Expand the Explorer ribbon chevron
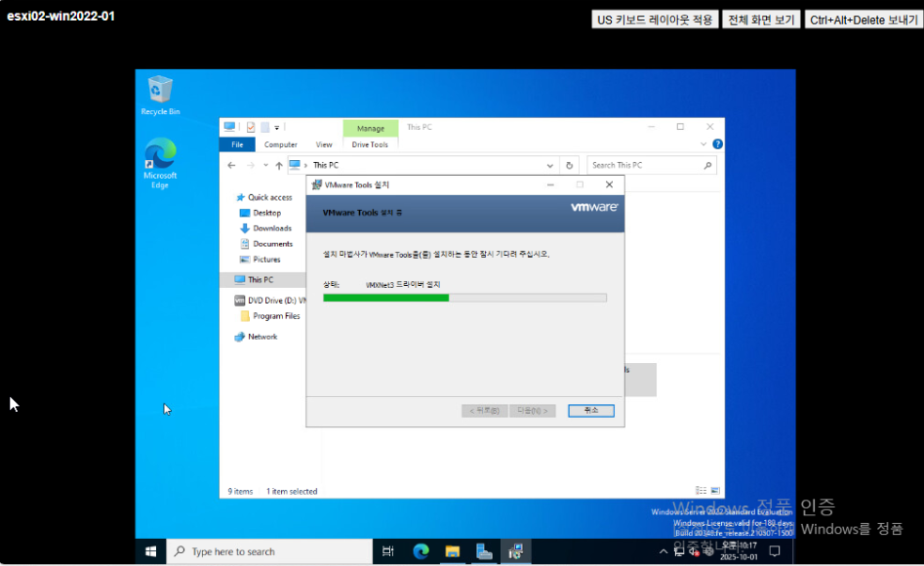Image resolution: width=924 pixels, height=566 pixels. click(703, 143)
